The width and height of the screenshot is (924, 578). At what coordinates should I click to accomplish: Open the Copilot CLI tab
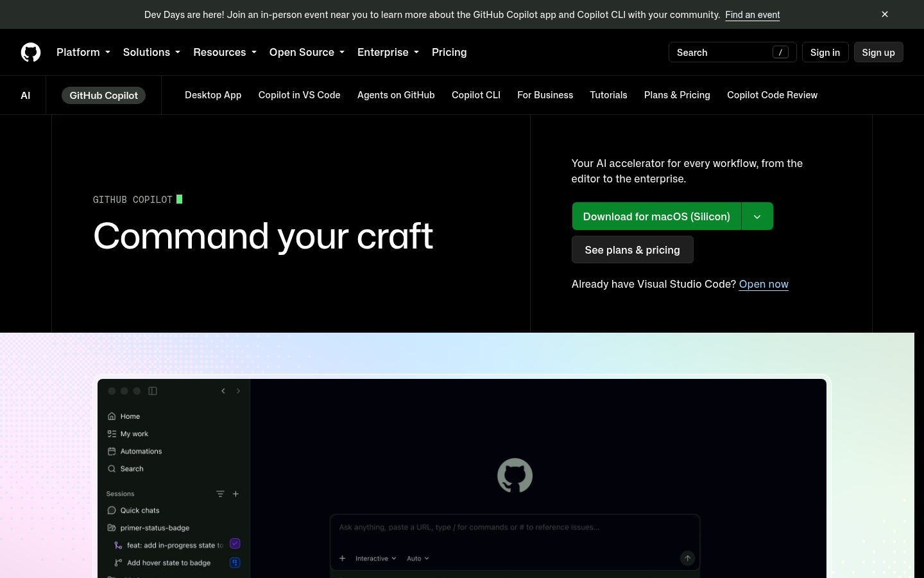[x=476, y=95]
